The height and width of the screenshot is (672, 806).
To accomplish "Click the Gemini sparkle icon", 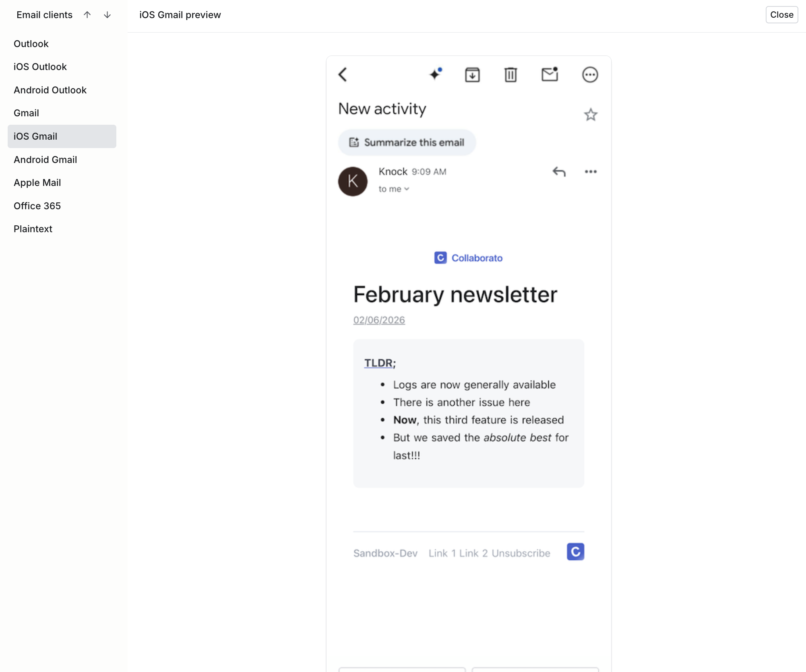I will (x=435, y=74).
